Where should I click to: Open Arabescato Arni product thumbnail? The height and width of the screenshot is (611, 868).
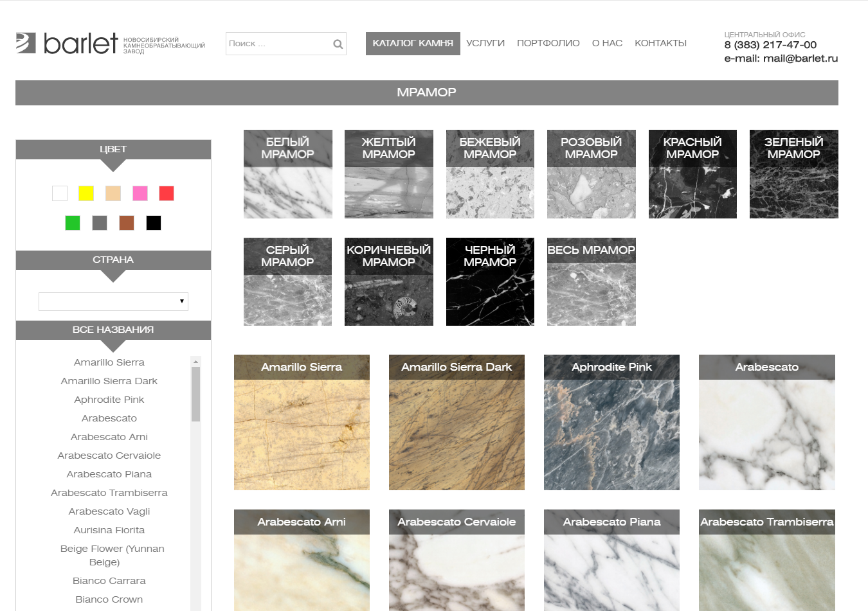tap(302, 560)
